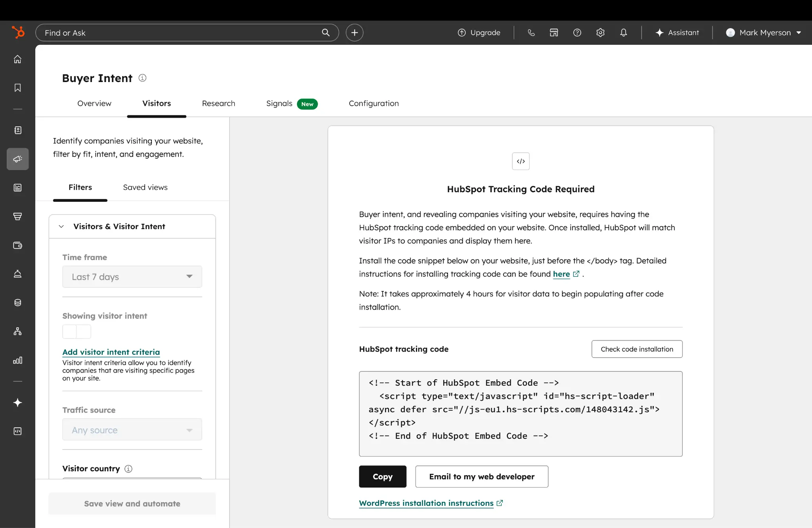Open the Marketplace icon in the top bar
This screenshot has width=812, height=528.
(x=553, y=33)
